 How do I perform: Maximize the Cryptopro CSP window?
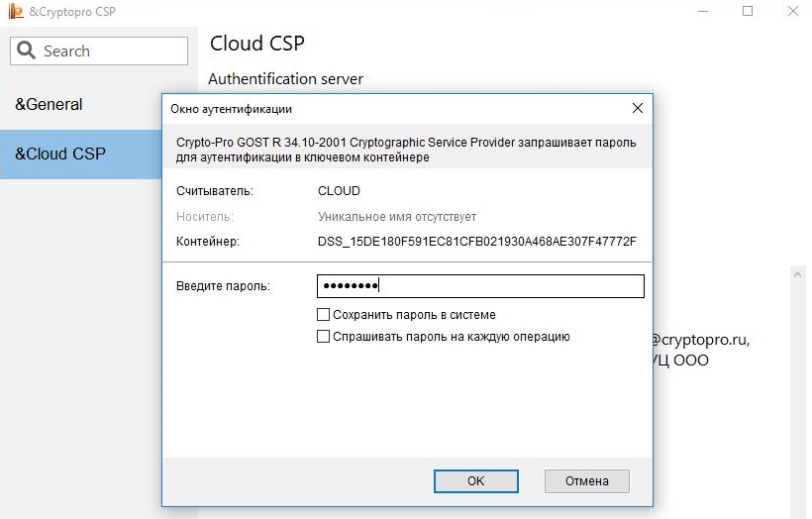[x=748, y=11]
